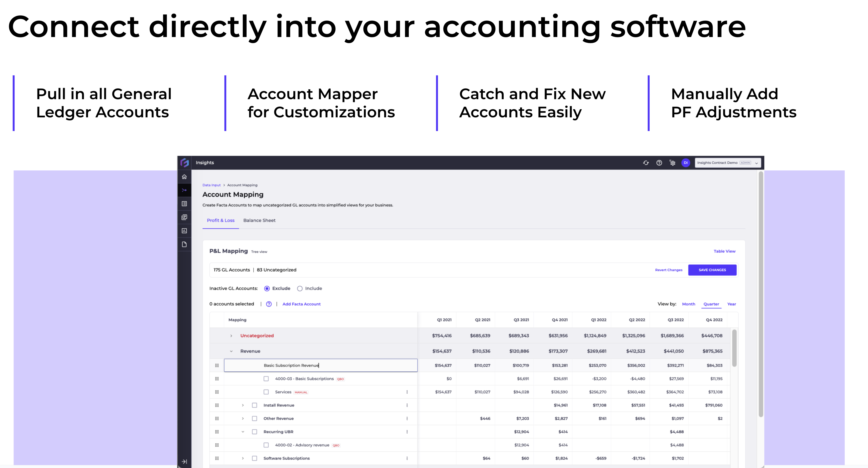
Task: Click the DI user avatar
Action: click(x=686, y=163)
